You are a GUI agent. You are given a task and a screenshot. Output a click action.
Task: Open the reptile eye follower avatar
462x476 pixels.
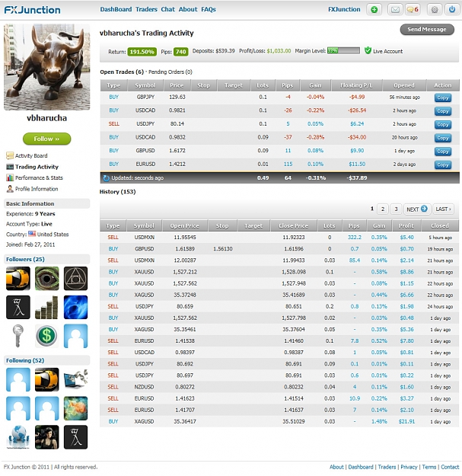[46, 279]
